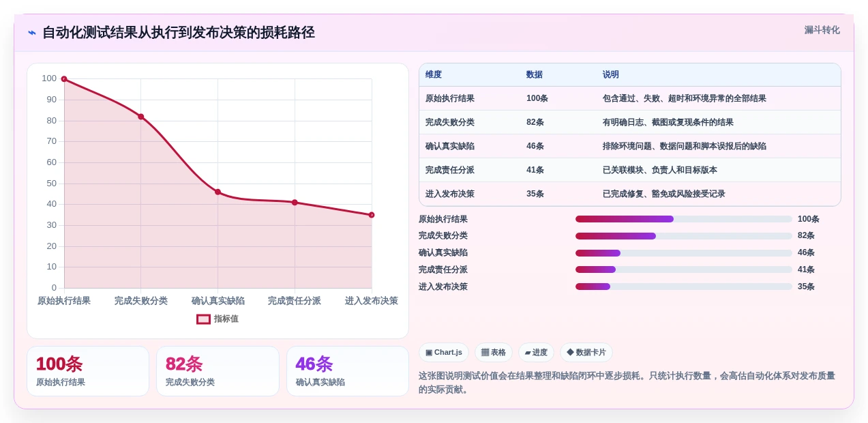The image size is (868, 423).
Task: Click table value 41条
Action: pyautogui.click(x=535, y=170)
